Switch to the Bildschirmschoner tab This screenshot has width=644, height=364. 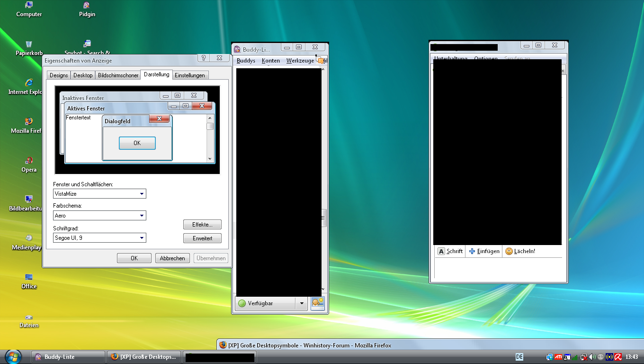pos(118,75)
